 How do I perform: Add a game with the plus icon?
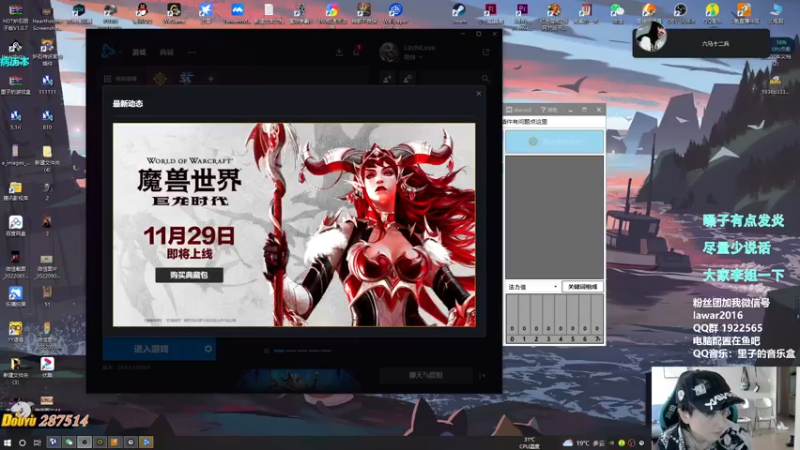pos(210,79)
